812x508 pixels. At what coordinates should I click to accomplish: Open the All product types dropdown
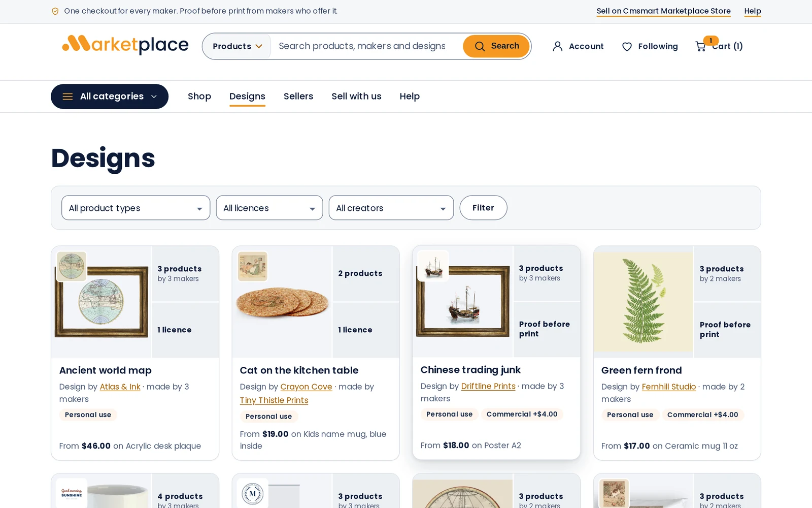(136, 208)
